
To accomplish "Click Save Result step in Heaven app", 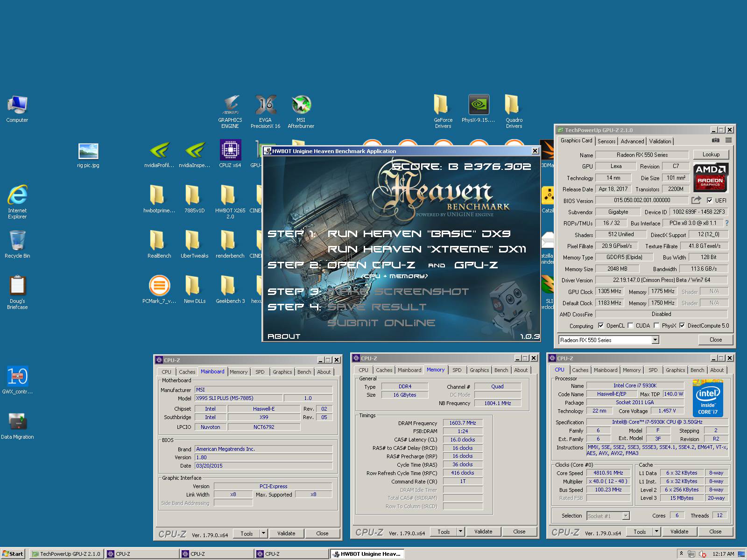I will [377, 307].
